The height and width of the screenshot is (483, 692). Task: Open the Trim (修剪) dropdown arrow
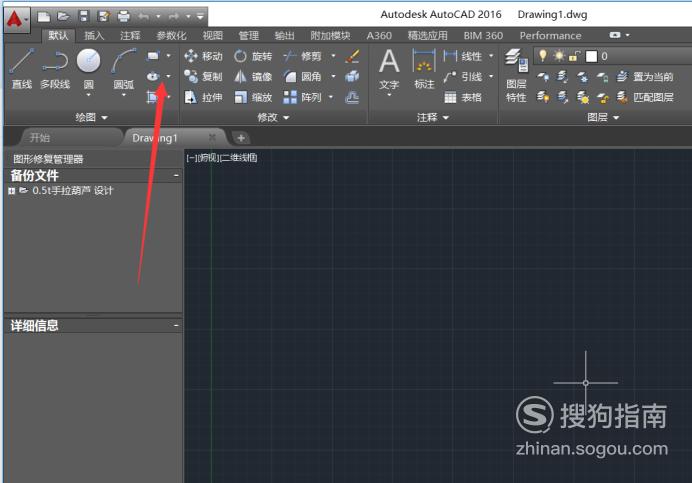tap(333, 56)
